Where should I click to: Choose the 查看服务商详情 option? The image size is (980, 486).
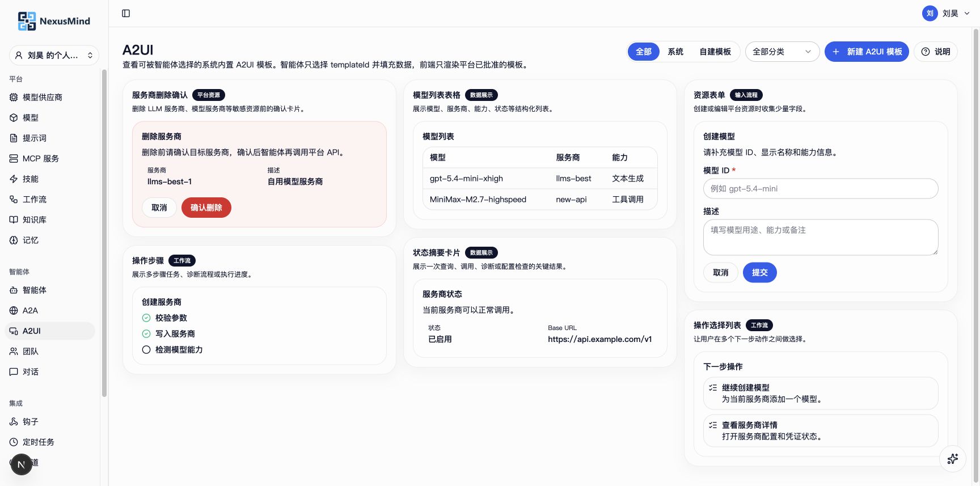point(821,431)
